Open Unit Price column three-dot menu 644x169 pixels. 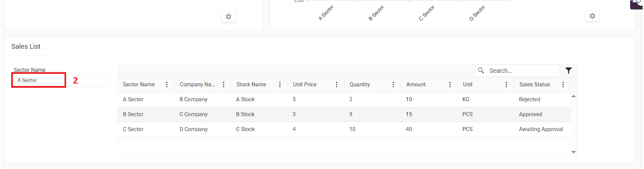337,84
